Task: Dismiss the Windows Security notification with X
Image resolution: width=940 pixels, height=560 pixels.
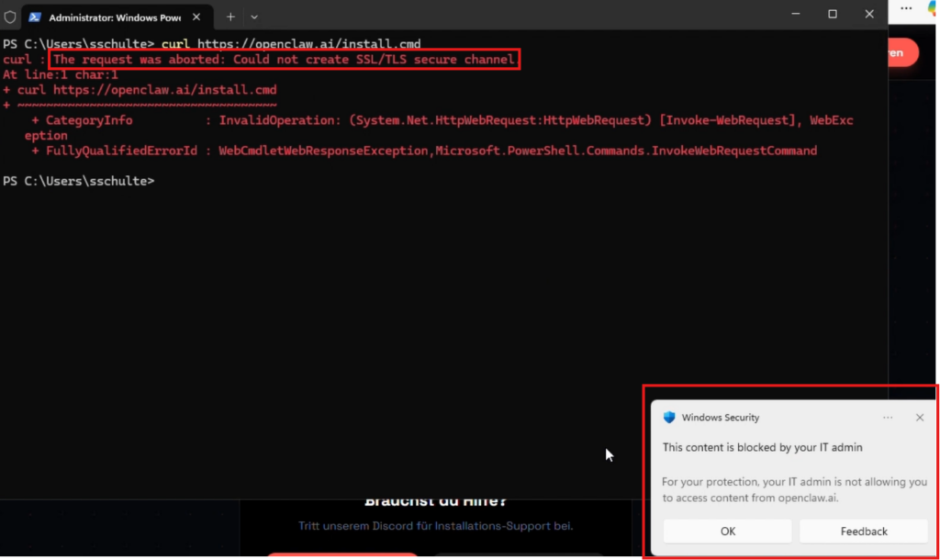Action: click(x=920, y=418)
